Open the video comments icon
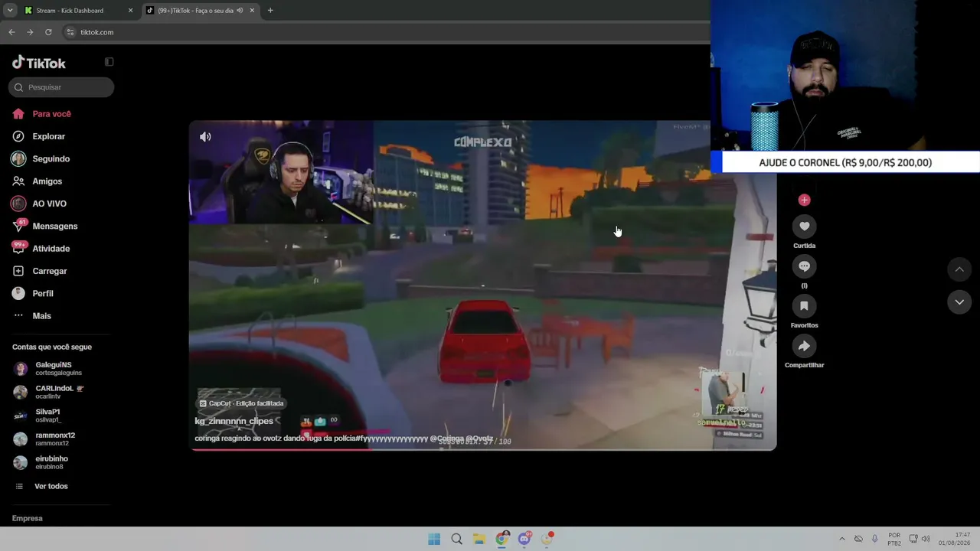 (x=804, y=266)
